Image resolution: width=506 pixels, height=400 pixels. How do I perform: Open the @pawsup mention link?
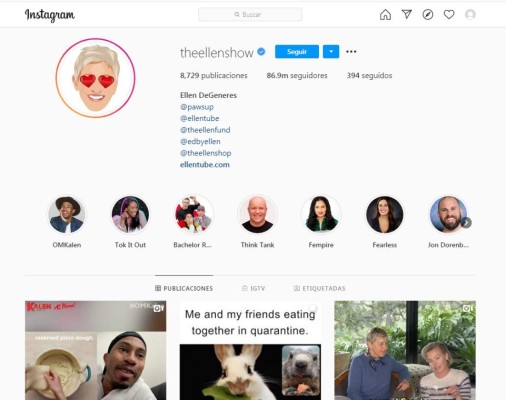197,107
